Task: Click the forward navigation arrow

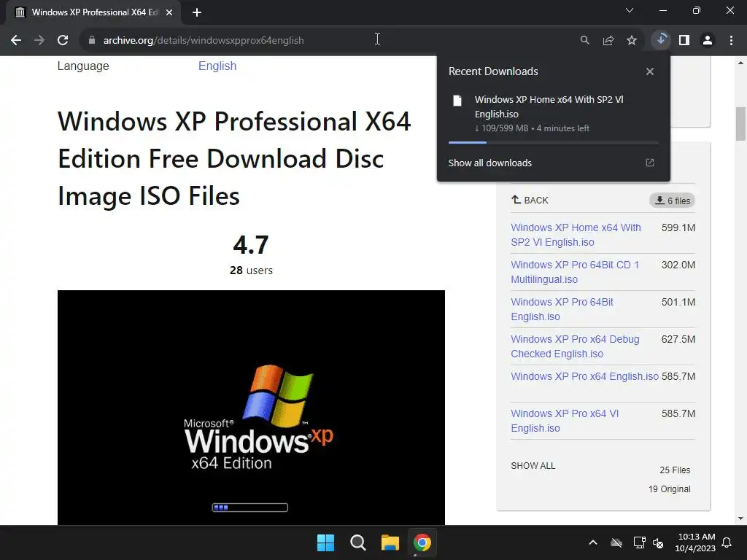Action: [x=39, y=41]
